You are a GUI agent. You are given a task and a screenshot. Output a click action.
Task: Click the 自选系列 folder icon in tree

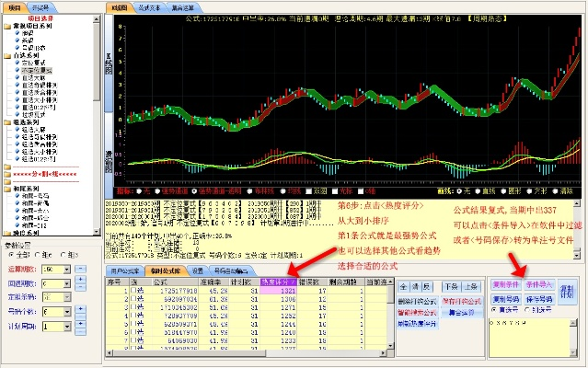point(8,55)
